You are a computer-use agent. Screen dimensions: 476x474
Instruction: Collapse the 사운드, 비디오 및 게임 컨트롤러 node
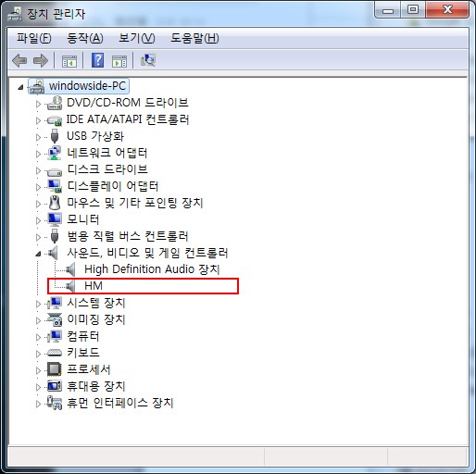click(x=38, y=254)
